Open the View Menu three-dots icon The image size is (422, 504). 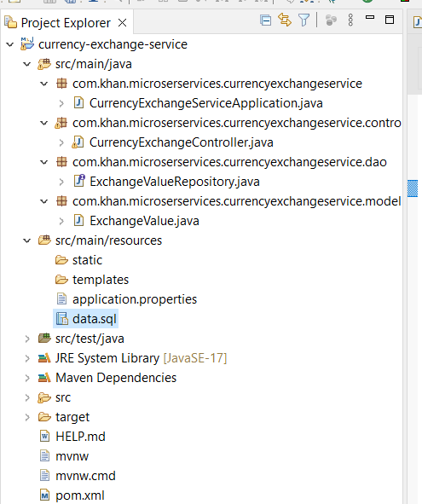click(350, 20)
